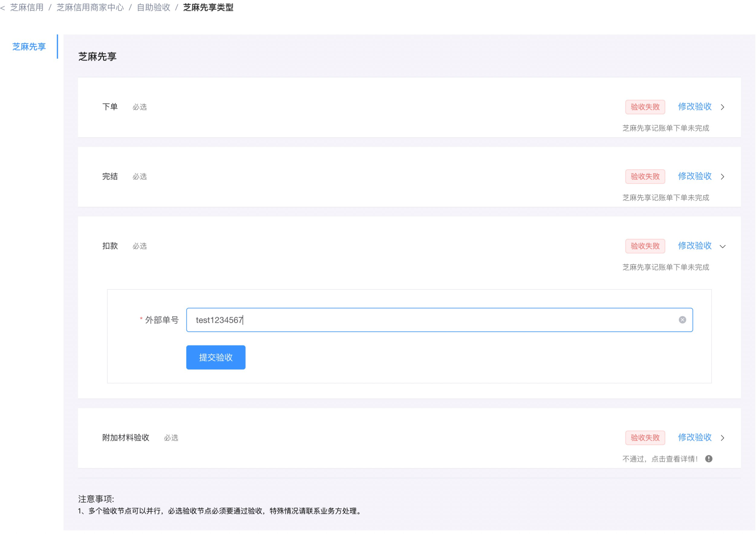Click the 注意事项 heading
The image size is (756, 534).
tap(96, 499)
